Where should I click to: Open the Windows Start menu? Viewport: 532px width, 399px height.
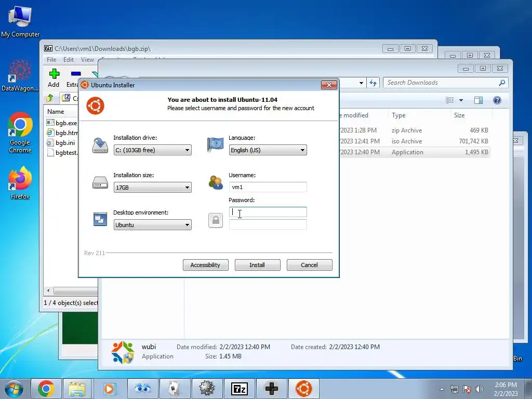[14, 389]
